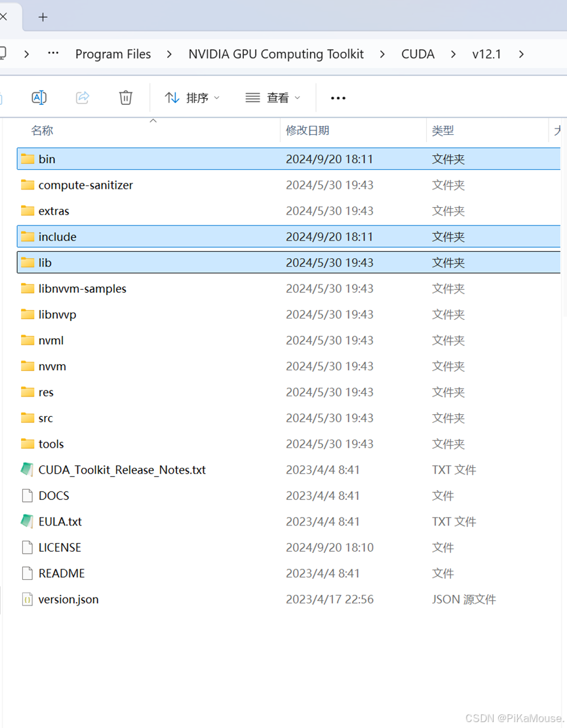Sort by 类型 column header
This screenshot has width=567, height=728.
coord(442,130)
